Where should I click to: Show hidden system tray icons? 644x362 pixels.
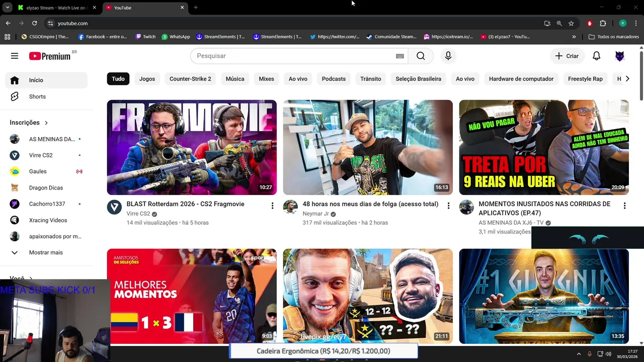pyautogui.click(x=579, y=354)
